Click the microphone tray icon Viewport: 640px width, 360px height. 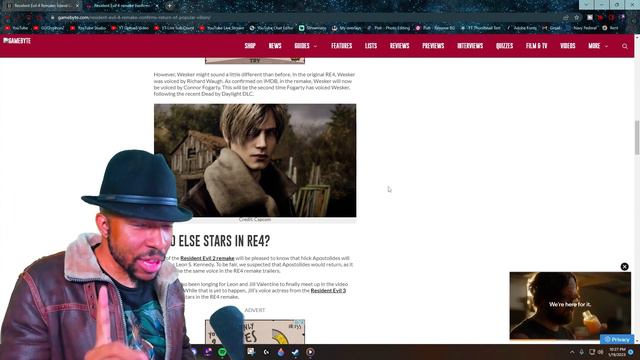[582, 352]
